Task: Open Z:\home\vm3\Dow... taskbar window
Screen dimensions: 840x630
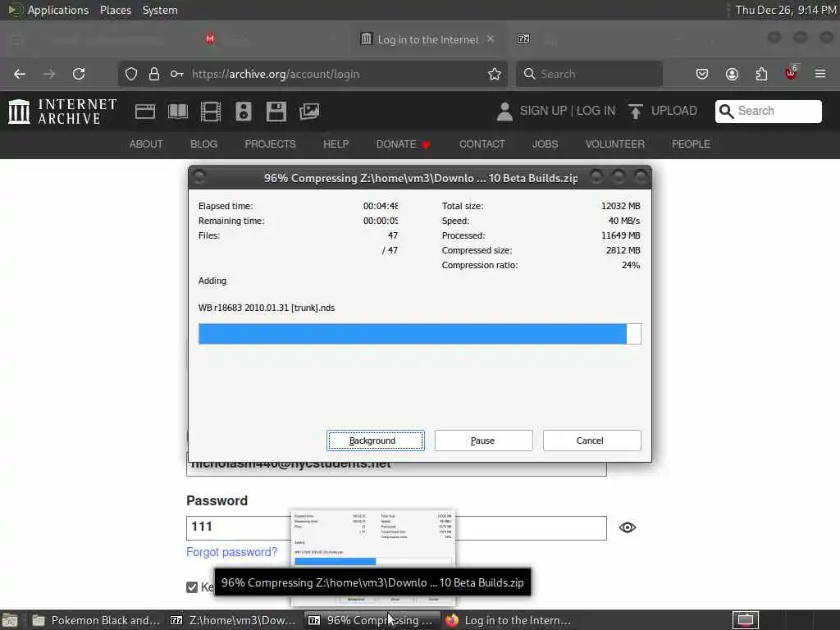Action: pyautogui.click(x=234, y=620)
